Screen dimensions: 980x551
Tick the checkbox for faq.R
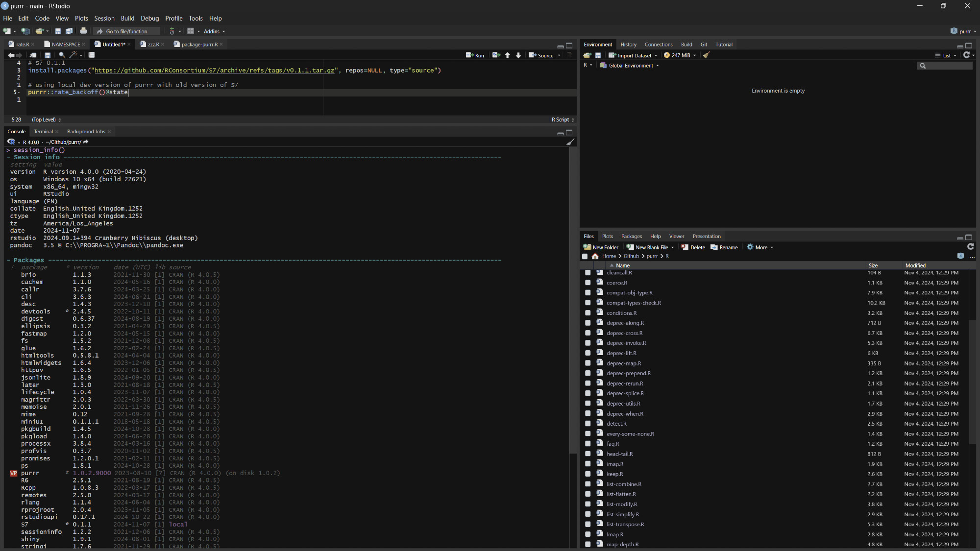pyautogui.click(x=588, y=444)
